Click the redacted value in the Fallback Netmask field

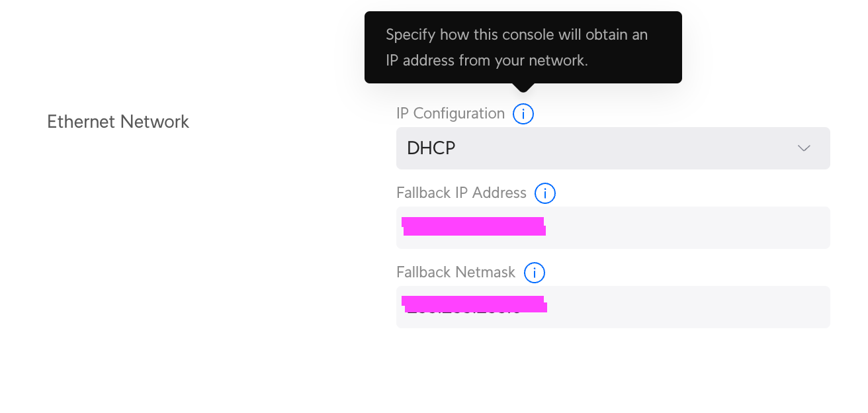(x=474, y=304)
